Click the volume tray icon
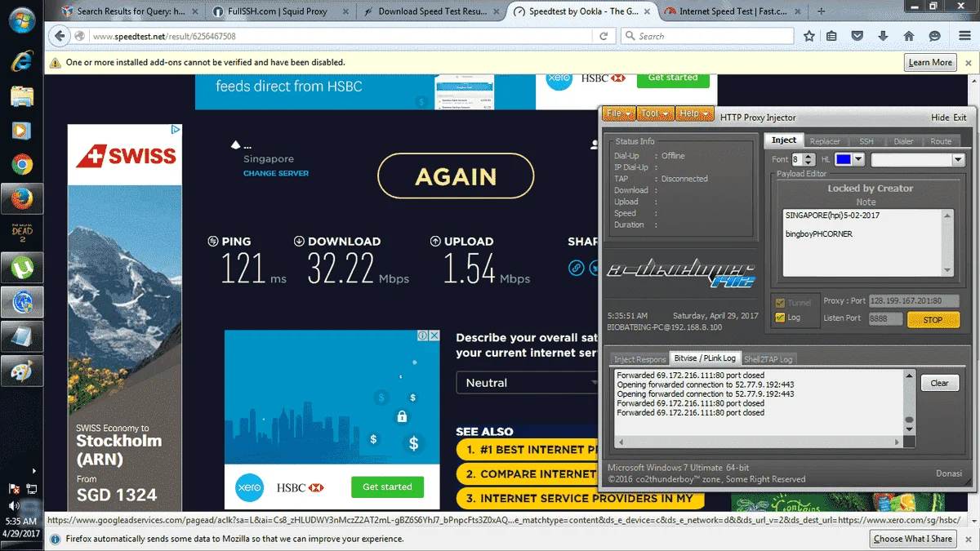The height and width of the screenshot is (551, 980). (x=14, y=506)
